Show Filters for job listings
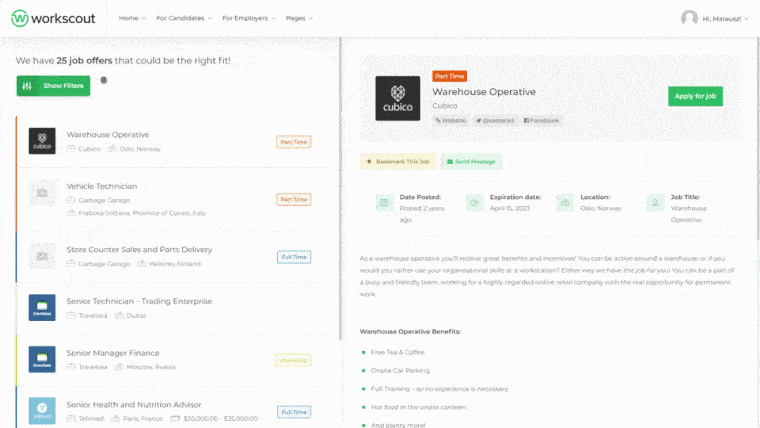Screen dimensions: 760x428 coord(53,86)
